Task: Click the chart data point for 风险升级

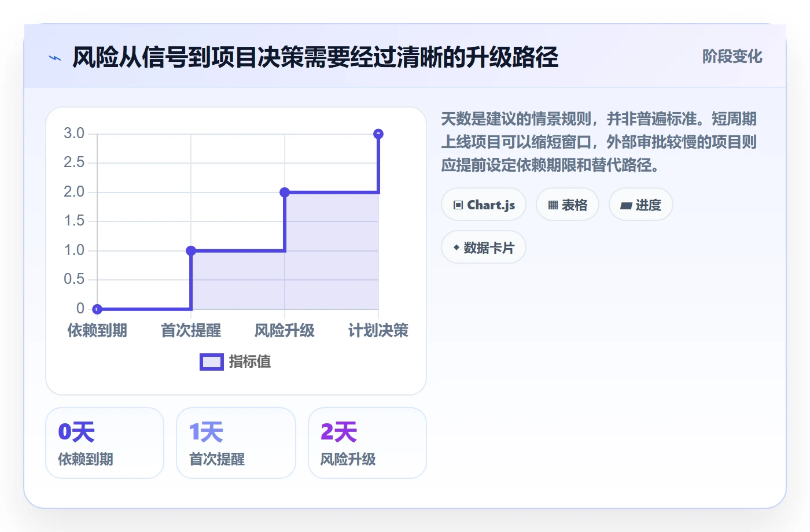Action: coord(285,192)
